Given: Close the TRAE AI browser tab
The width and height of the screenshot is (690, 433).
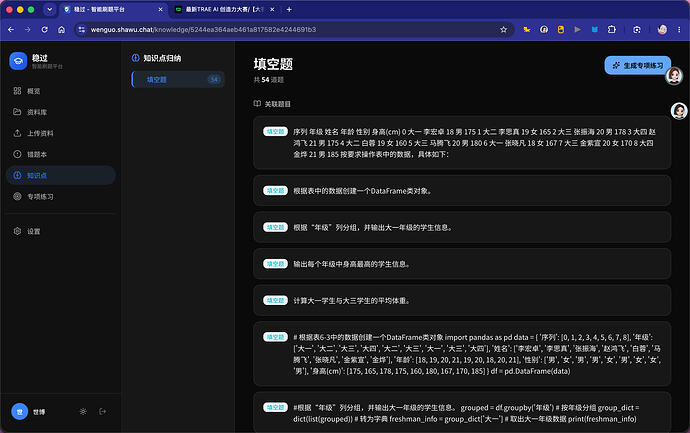Looking at the screenshot, I should (272, 9).
